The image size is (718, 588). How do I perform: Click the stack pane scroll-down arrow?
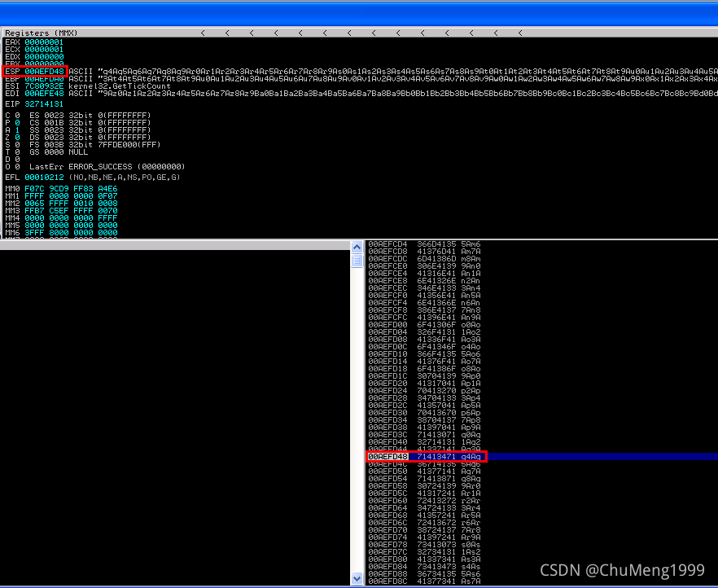[357, 578]
